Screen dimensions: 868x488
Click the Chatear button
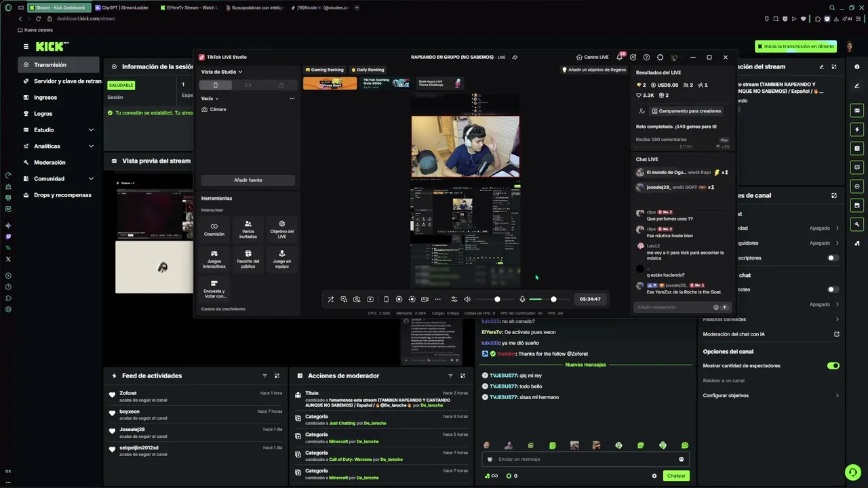coord(676,476)
